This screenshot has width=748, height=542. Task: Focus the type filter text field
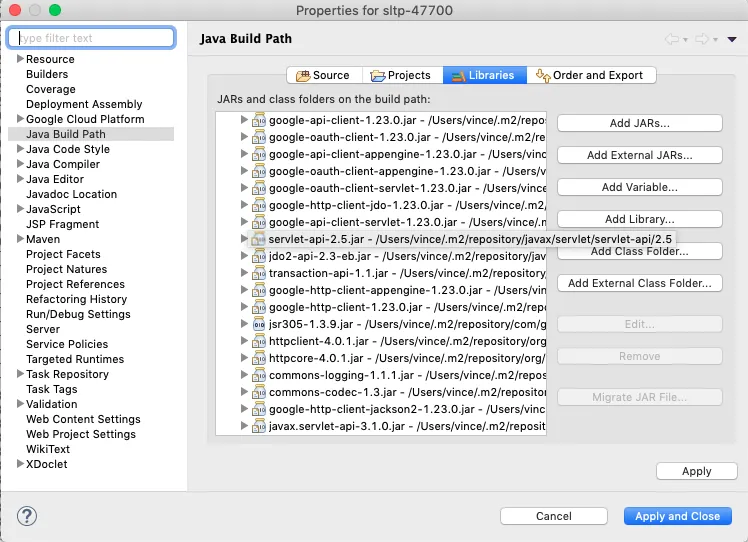coord(95,38)
